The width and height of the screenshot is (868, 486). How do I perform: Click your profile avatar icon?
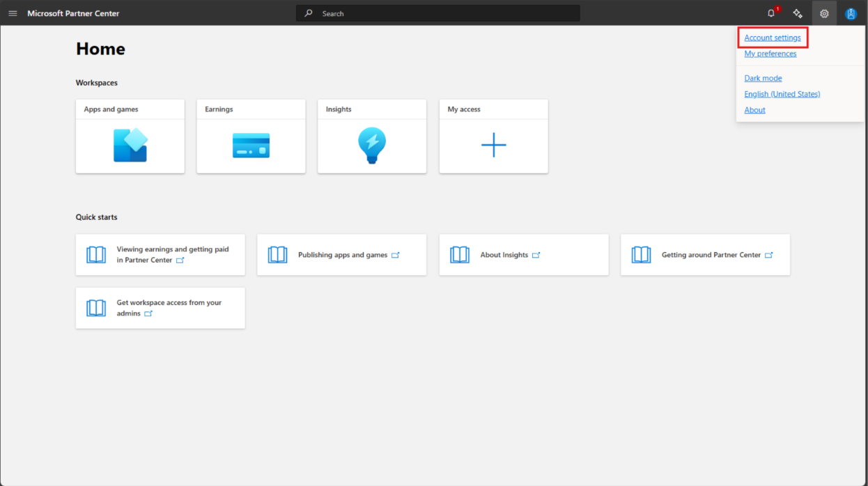point(851,13)
